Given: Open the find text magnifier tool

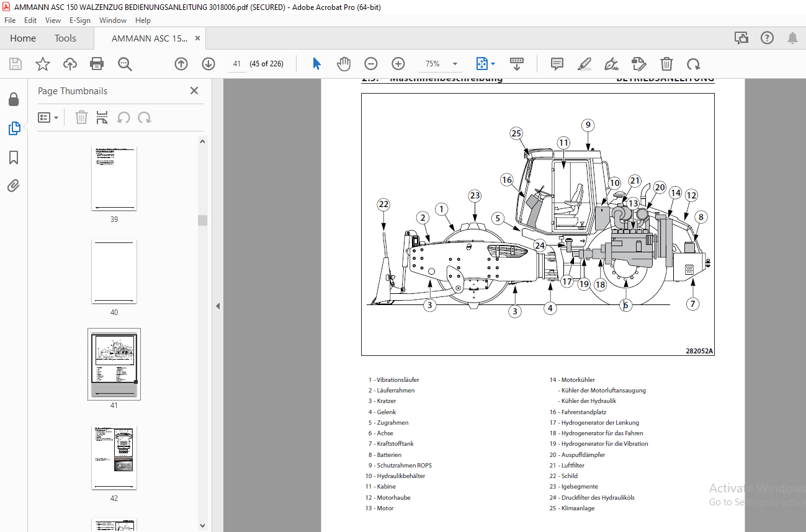Looking at the screenshot, I should click(125, 64).
